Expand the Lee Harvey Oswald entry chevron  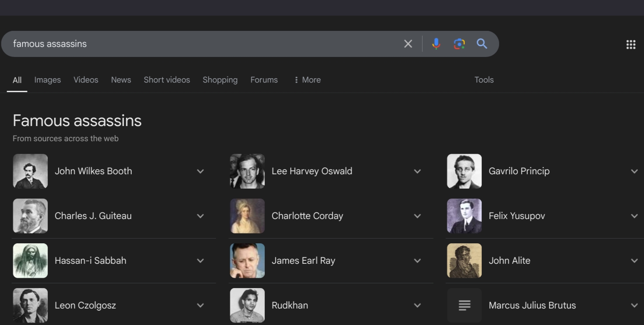(x=417, y=171)
